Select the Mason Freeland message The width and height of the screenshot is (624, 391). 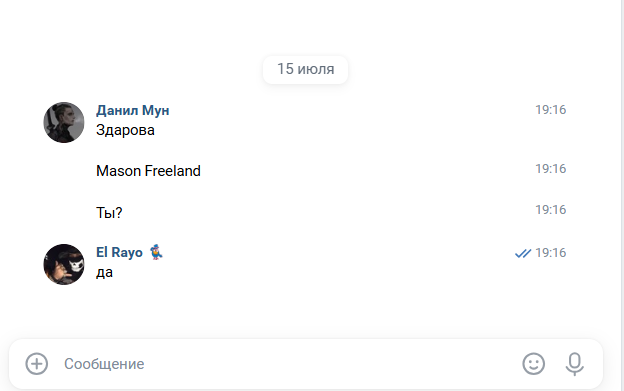click(x=148, y=171)
